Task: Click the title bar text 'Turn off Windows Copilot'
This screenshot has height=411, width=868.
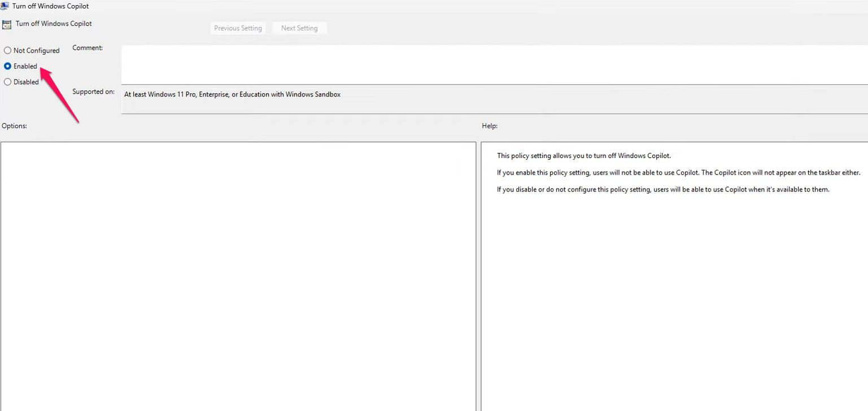Action: (x=50, y=6)
